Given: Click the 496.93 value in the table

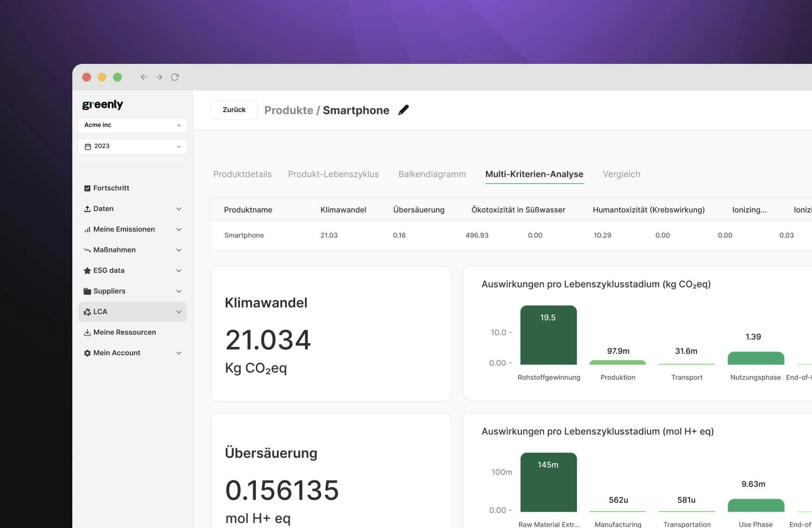Looking at the screenshot, I should [477, 235].
